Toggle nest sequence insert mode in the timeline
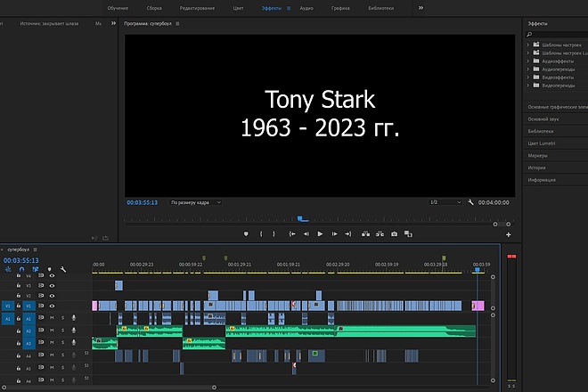Screen dimensions: 588x392 pos(8,269)
